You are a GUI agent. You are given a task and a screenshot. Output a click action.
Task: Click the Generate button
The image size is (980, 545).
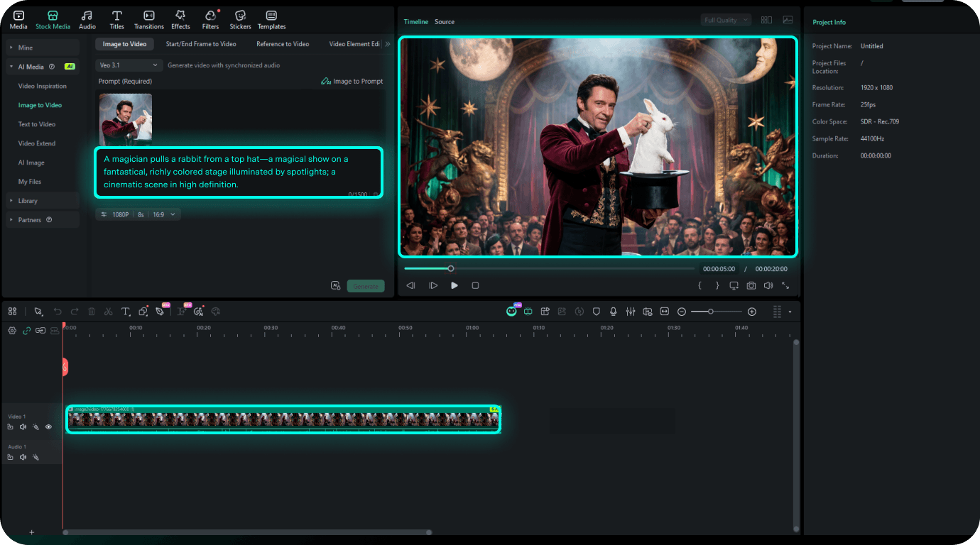click(x=366, y=286)
